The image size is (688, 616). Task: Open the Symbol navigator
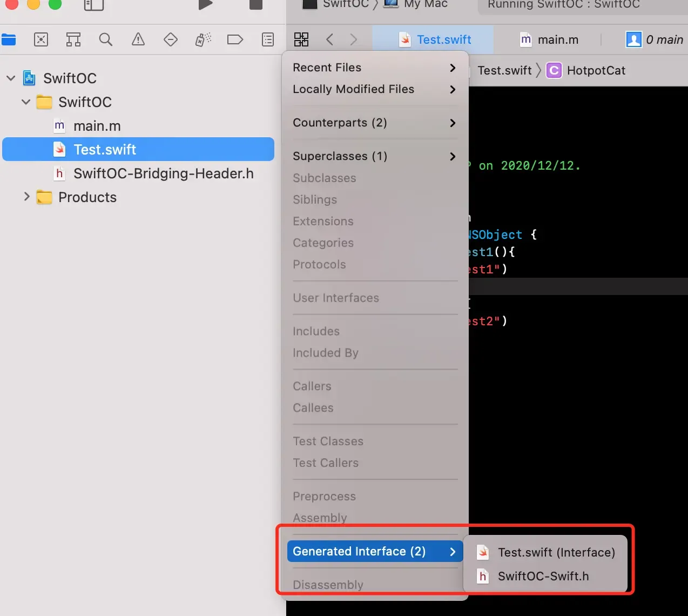tap(73, 39)
